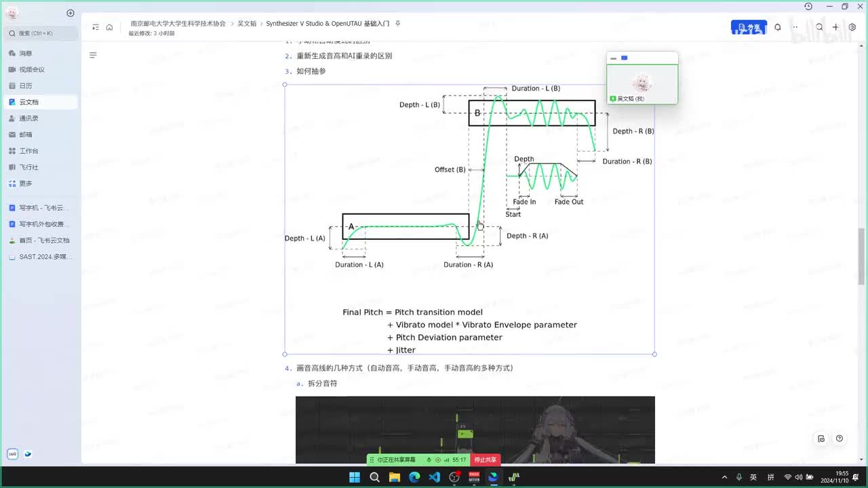
Task: Click the SAST app icon at sidebar bottom
Action: point(13,454)
